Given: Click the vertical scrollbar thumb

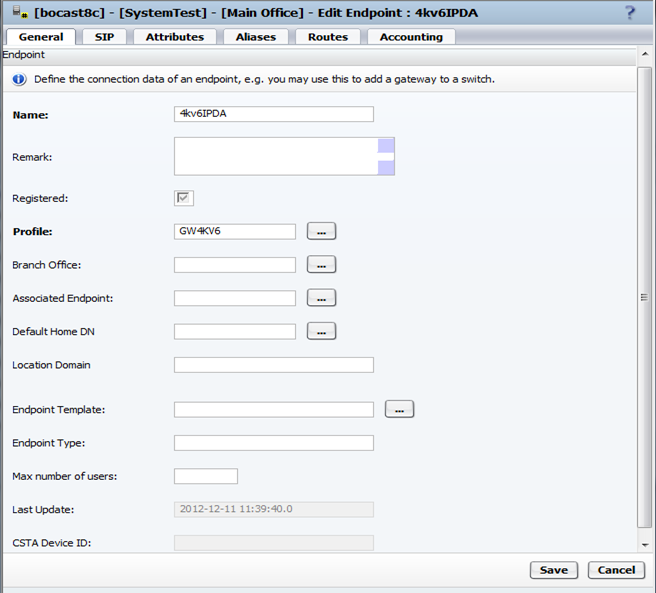Looking at the screenshot, I should [x=644, y=297].
